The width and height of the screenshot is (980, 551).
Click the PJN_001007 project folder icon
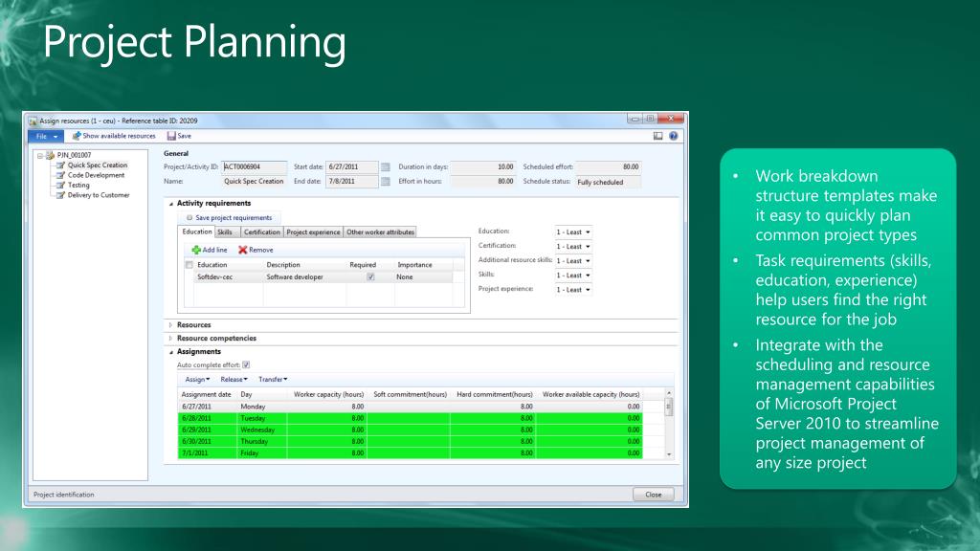tap(50, 155)
